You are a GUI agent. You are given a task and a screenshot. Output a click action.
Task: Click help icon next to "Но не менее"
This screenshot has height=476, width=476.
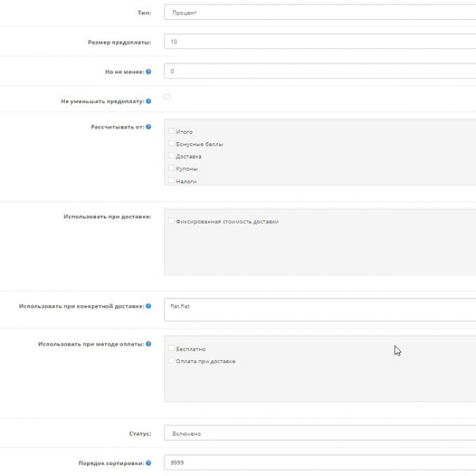coord(149,72)
